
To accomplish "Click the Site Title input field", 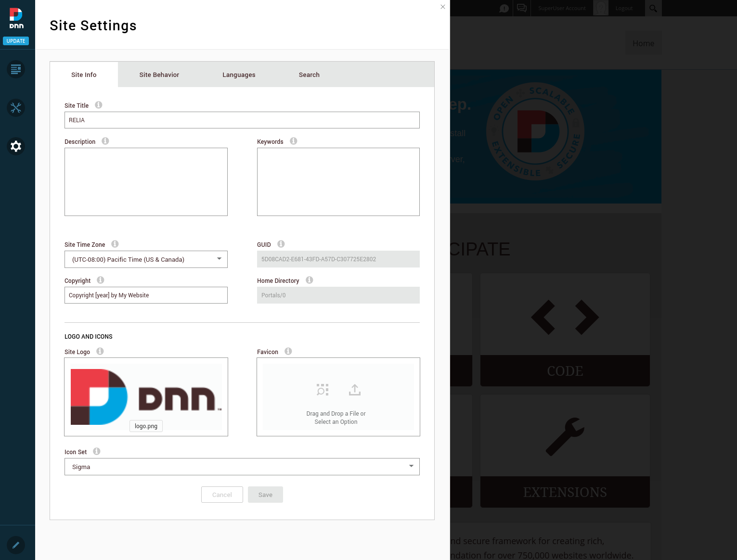I will click(242, 120).
